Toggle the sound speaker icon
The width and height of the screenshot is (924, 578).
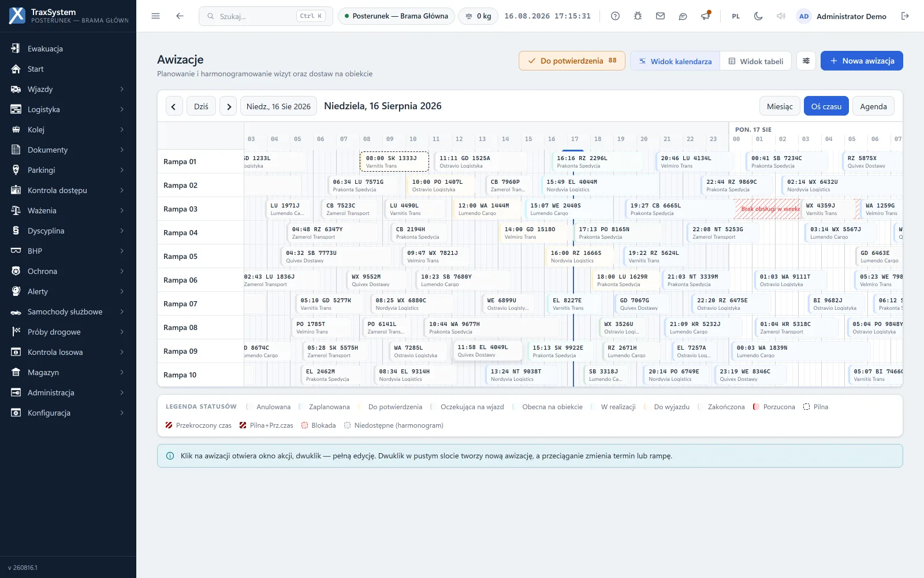(781, 16)
